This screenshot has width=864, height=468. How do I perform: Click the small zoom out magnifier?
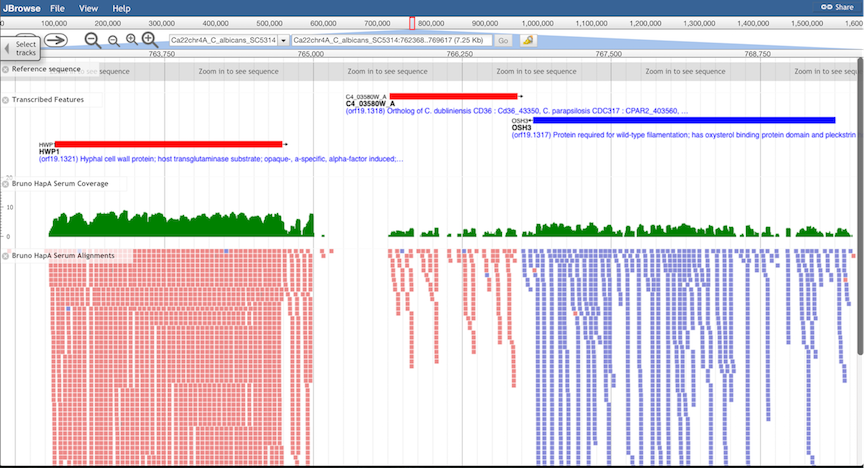point(113,40)
